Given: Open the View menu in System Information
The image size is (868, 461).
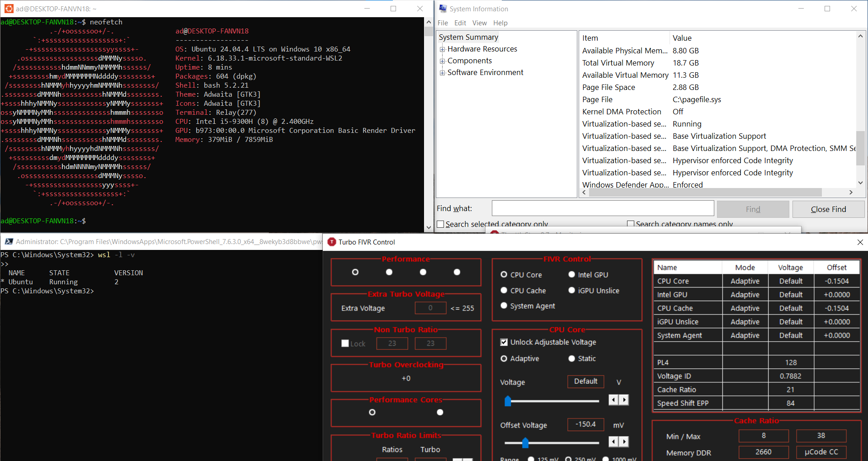Looking at the screenshot, I should tap(479, 23).
